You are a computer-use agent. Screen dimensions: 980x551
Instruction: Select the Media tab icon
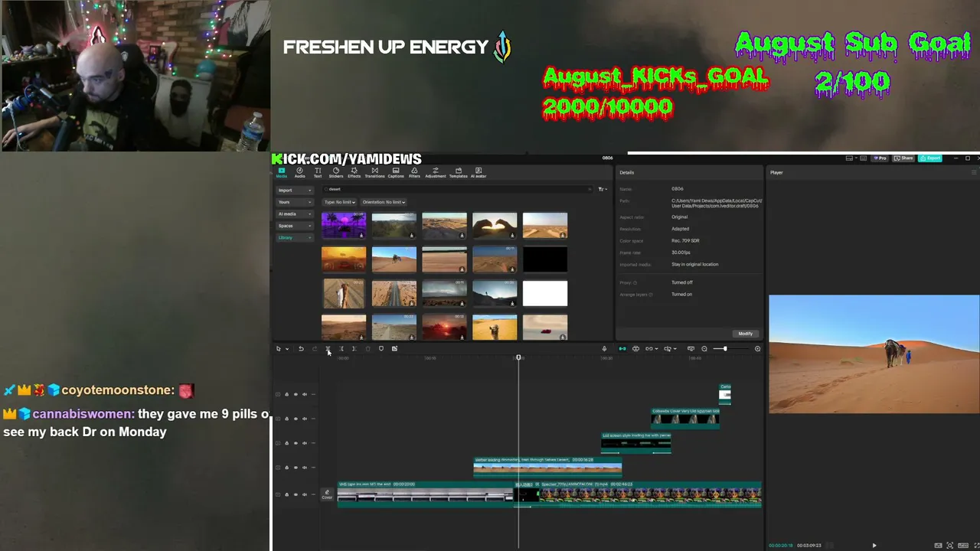coord(281,173)
